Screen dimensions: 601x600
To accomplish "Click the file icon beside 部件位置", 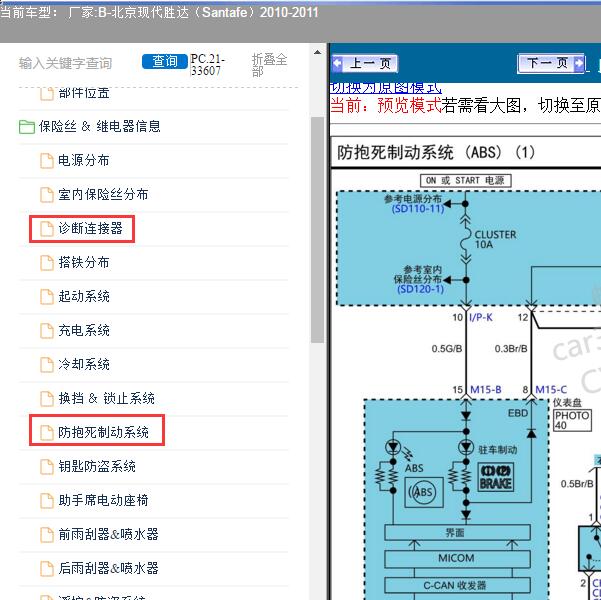I will click(x=47, y=94).
